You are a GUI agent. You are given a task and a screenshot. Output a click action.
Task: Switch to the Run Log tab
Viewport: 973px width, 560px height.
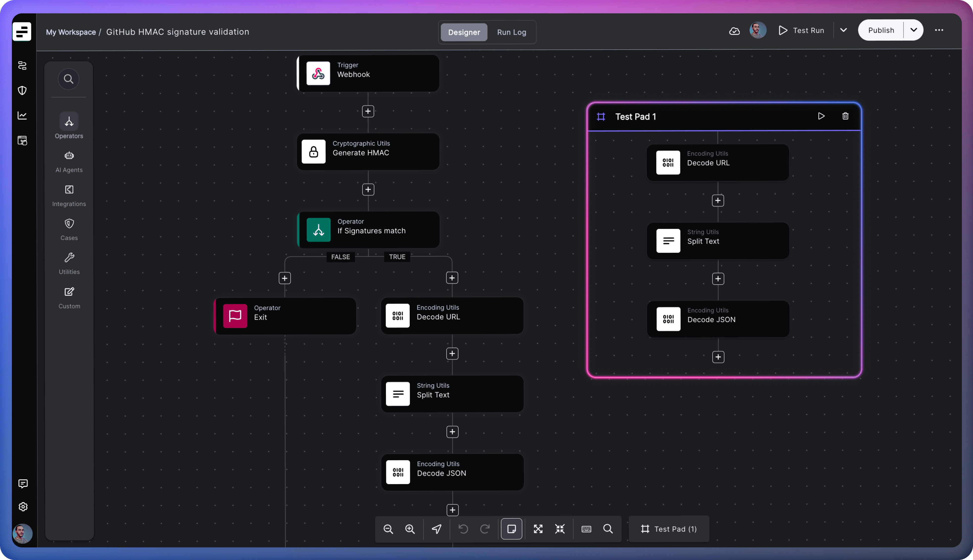tap(511, 32)
